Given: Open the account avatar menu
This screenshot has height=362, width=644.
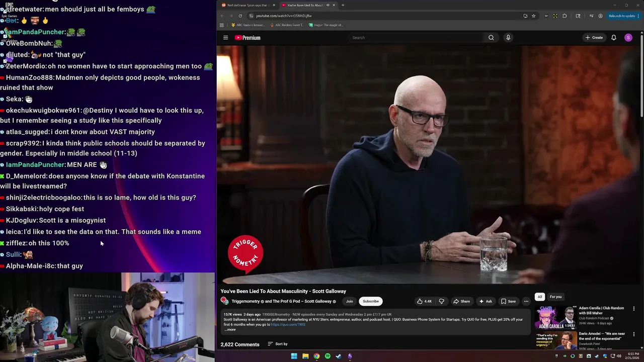Looking at the screenshot, I should point(628,38).
